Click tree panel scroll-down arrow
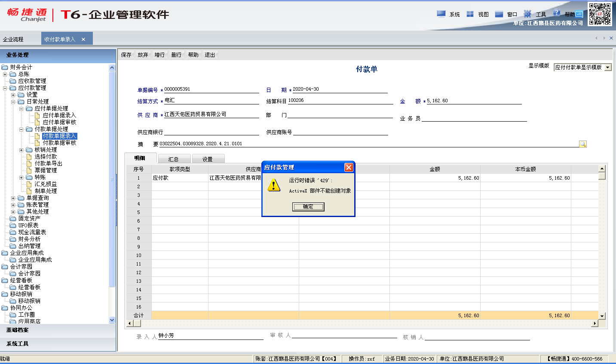 pyautogui.click(x=112, y=320)
